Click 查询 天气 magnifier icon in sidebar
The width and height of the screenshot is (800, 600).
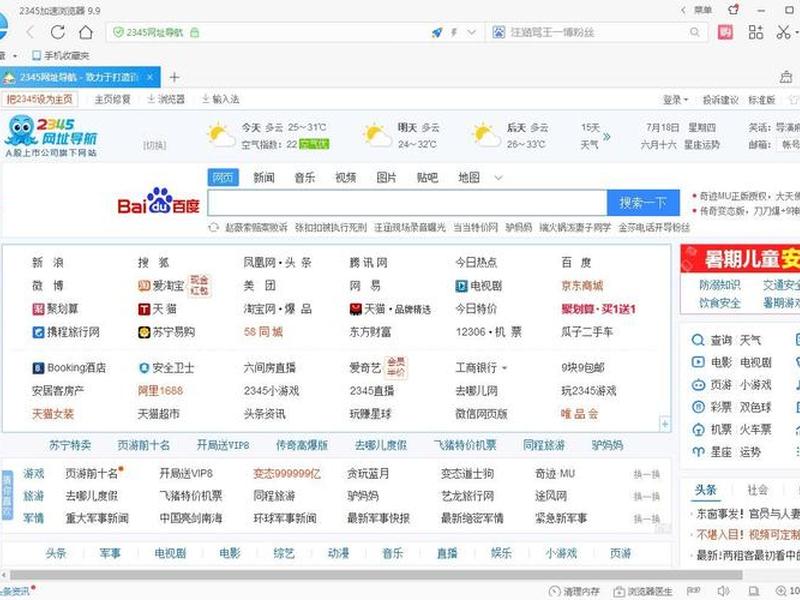[x=697, y=340]
